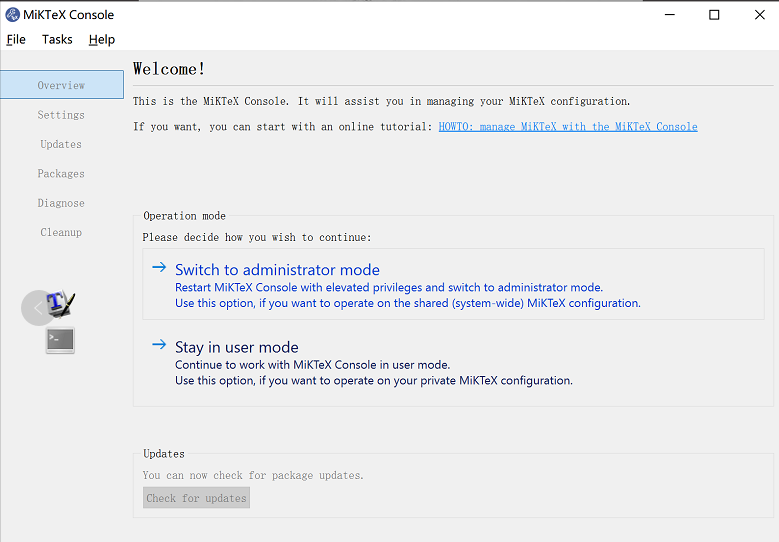Screen dimensions: 779x542
Task: Maximize the MiKTeX Console window
Action: 714,15
